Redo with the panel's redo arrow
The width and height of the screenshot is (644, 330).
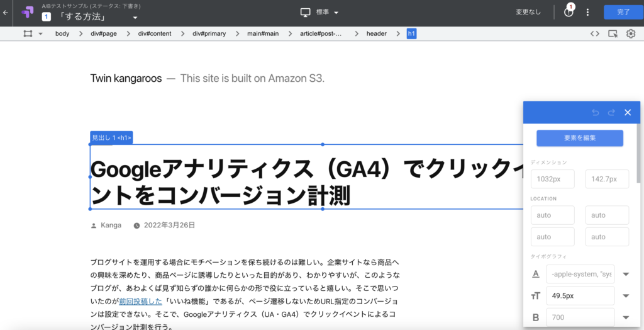(x=611, y=112)
